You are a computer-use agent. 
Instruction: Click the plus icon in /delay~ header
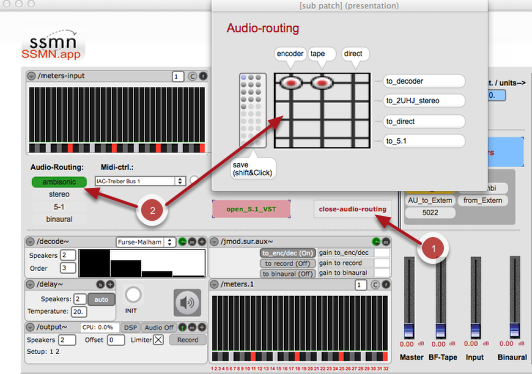110,284
